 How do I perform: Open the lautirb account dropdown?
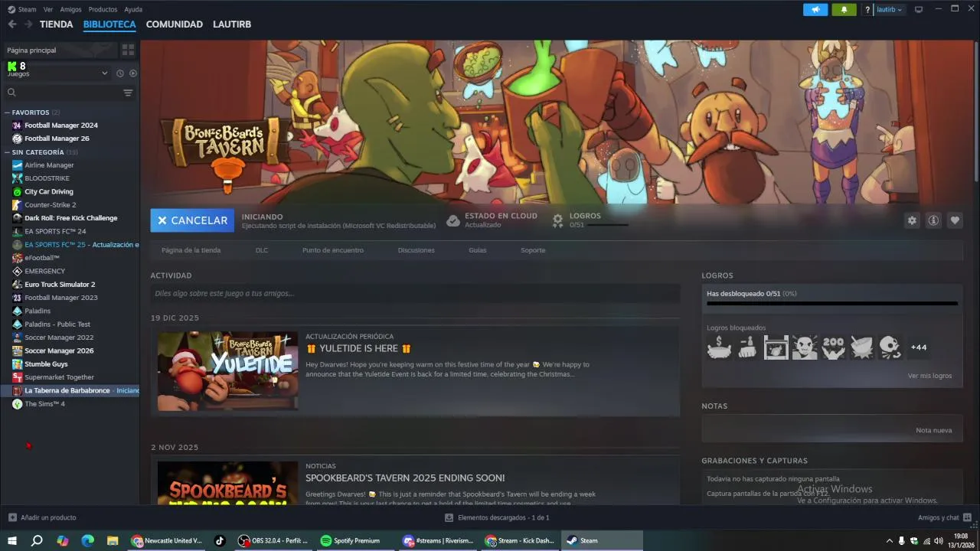pos(889,10)
